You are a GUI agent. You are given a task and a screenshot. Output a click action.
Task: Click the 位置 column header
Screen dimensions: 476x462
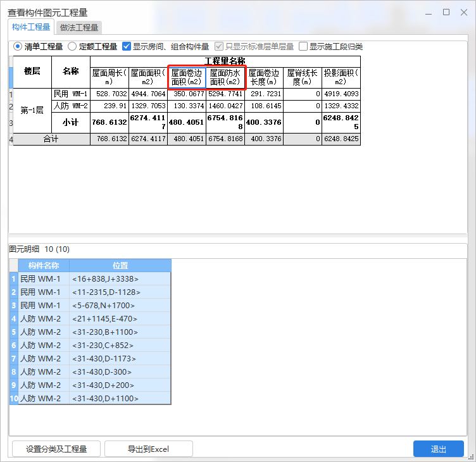120,266
